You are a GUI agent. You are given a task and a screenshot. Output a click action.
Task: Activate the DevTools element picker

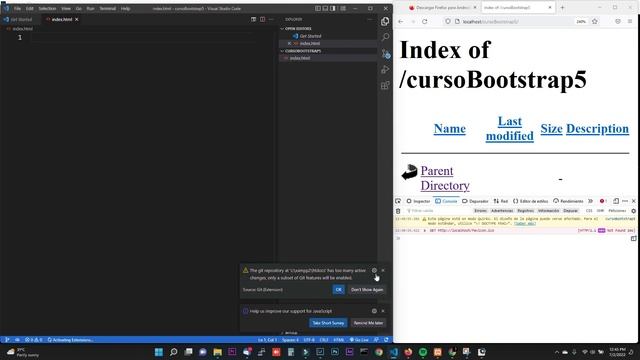[x=398, y=201]
